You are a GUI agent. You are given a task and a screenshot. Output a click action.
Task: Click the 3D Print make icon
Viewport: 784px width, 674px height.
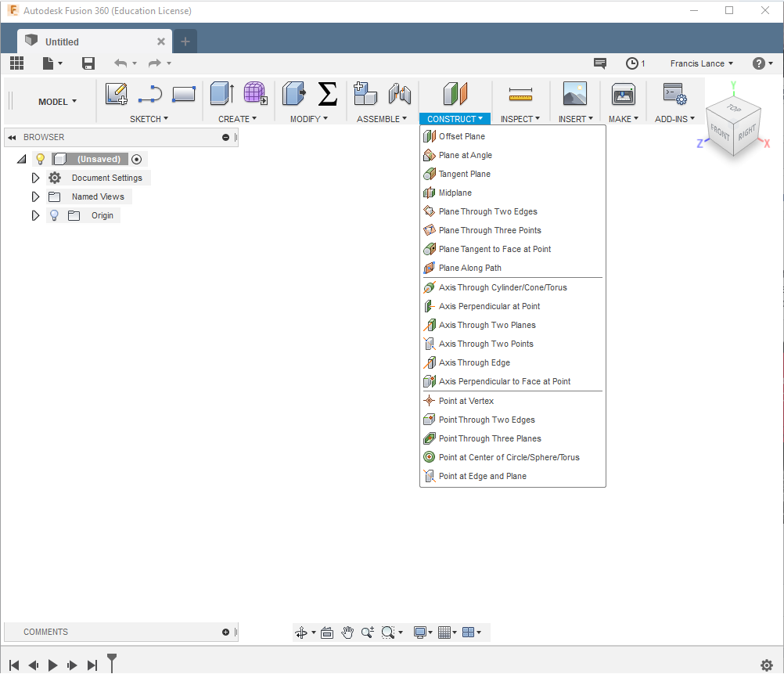pos(624,94)
